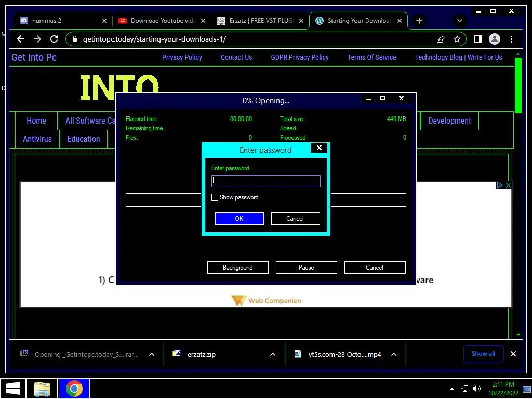Screen dimensions: 532x399
Task: Expand the tab search chevron
Action: click(x=459, y=21)
